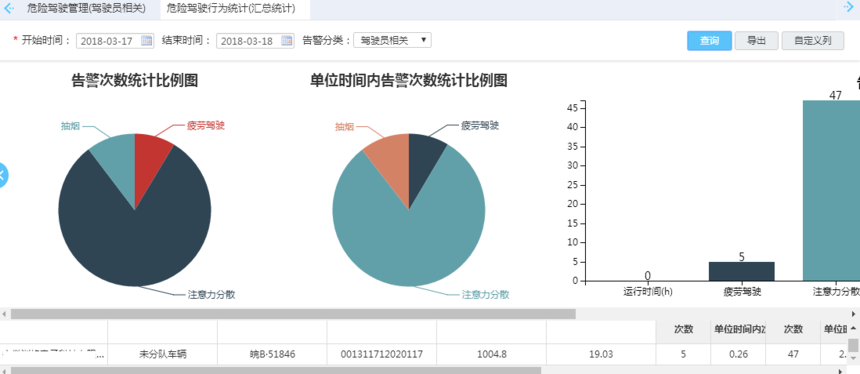Click 抽烟 label of left pie
The image size is (860, 374).
point(70,126)
